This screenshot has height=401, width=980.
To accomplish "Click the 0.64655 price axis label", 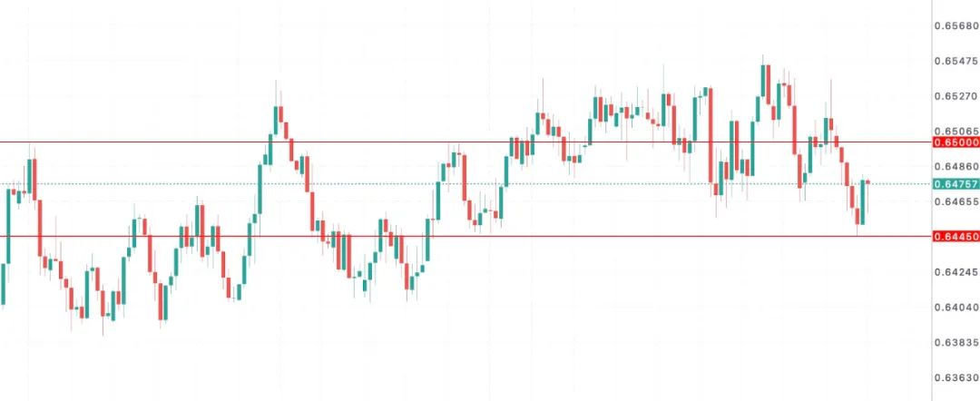I will pos(955,201).
